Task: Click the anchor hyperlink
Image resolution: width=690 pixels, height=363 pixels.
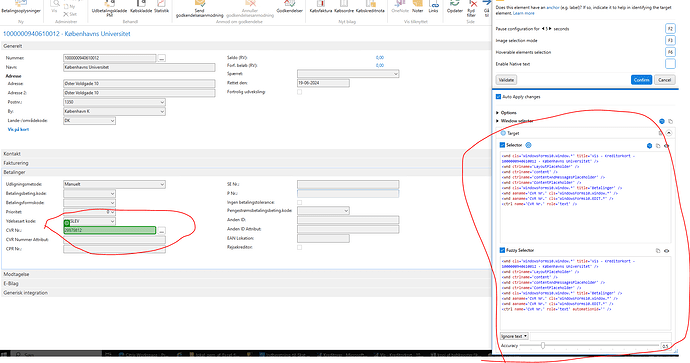Action: tap(552, 7)
